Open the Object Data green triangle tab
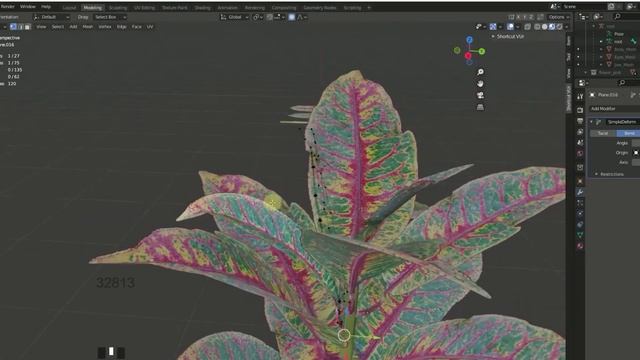Viewport: 640px width, 360px height. click(580, 235)
